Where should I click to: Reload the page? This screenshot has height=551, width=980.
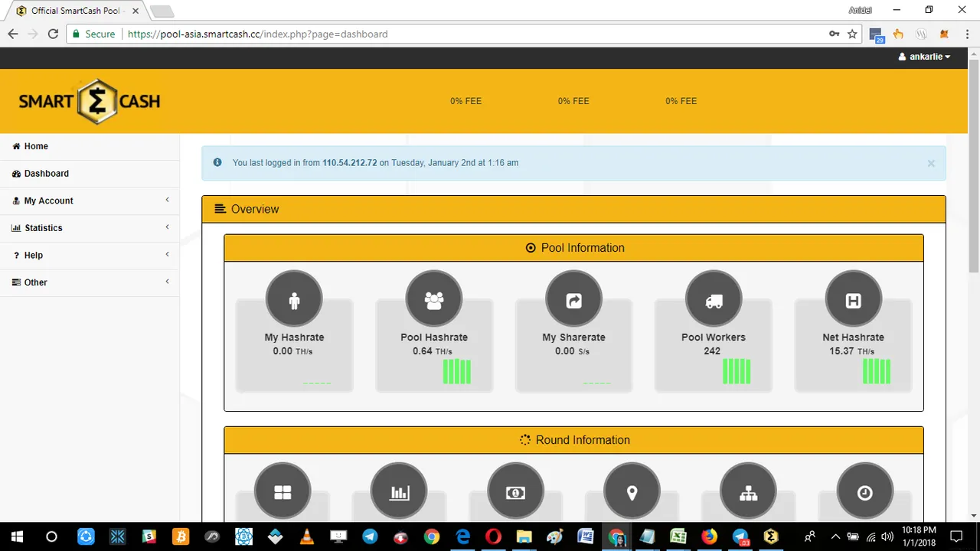[x=53, y=34]
